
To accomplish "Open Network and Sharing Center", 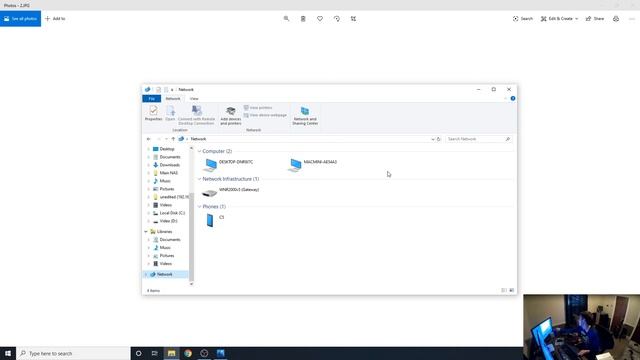I will click(305, 116).
